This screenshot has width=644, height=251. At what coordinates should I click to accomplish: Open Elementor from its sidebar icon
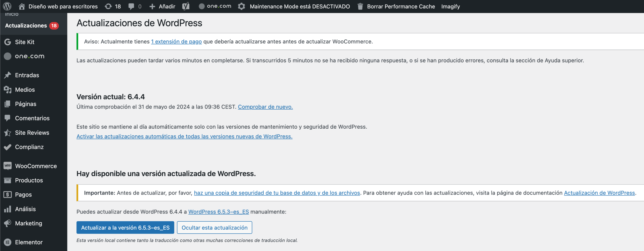coord(8,242)
